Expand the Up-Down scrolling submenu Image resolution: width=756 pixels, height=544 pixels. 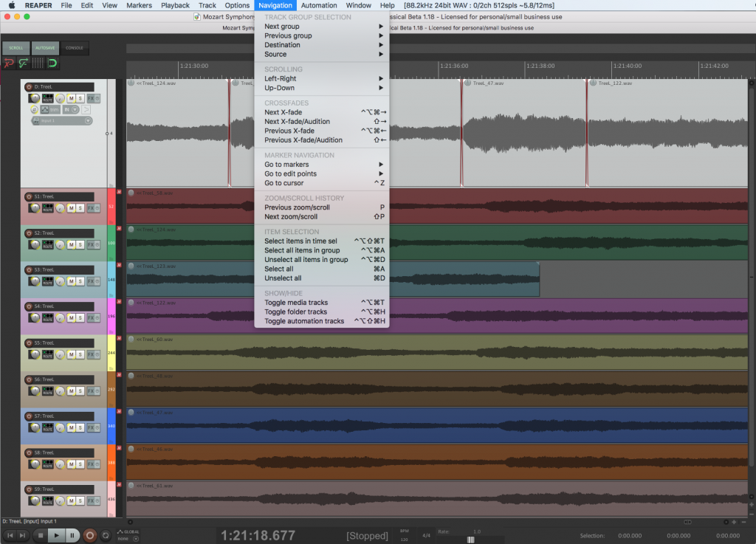(322, 88)
